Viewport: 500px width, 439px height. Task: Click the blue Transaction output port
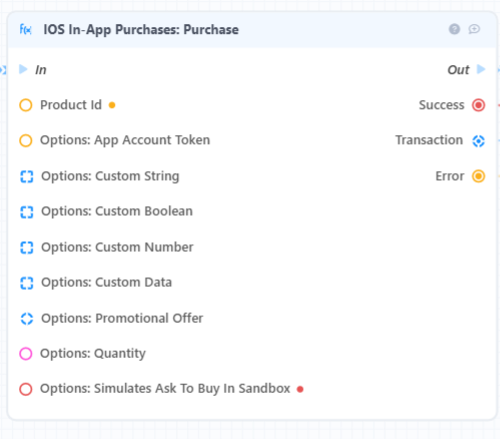click(478, 141)
